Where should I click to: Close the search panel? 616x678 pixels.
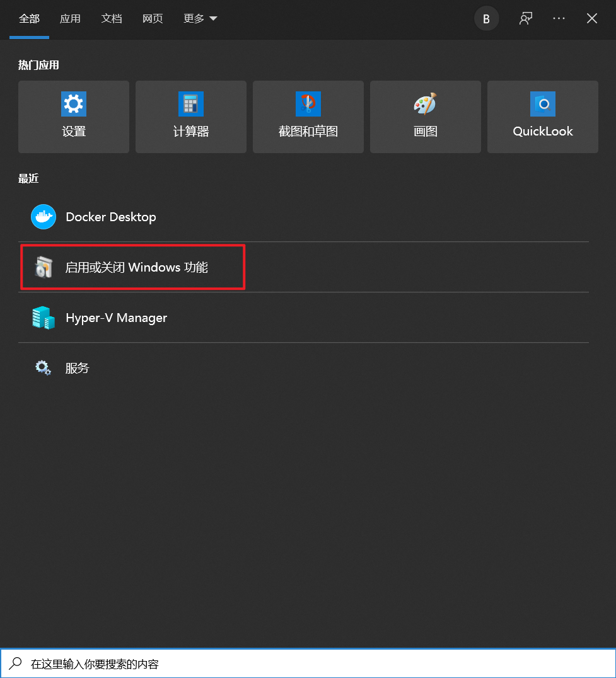tap(592, 19)
